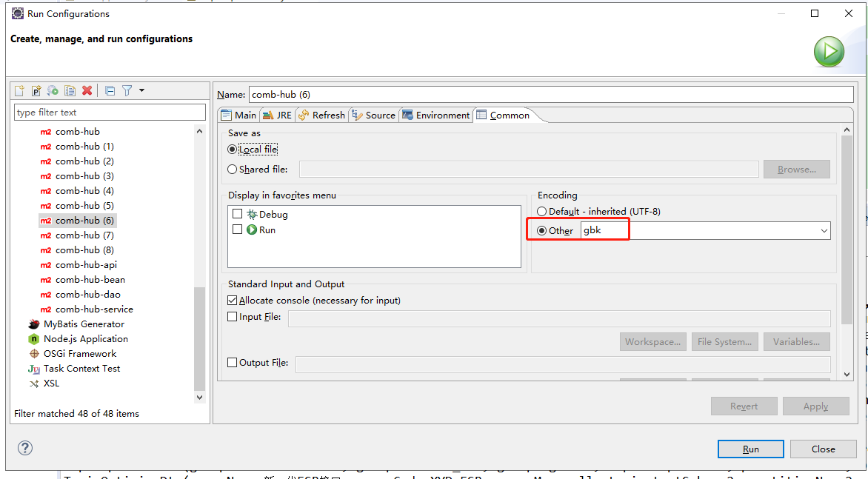Click the Export launch configuration icon
This screenshot has height=479, width=868.
pyautogui.click(x=53, y=90)
